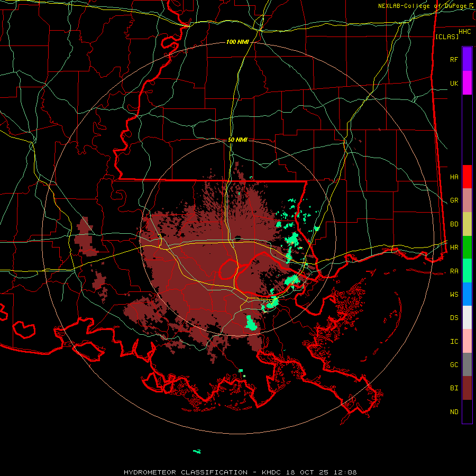Click the [CLAS] units label

click(x=447, y=36)
